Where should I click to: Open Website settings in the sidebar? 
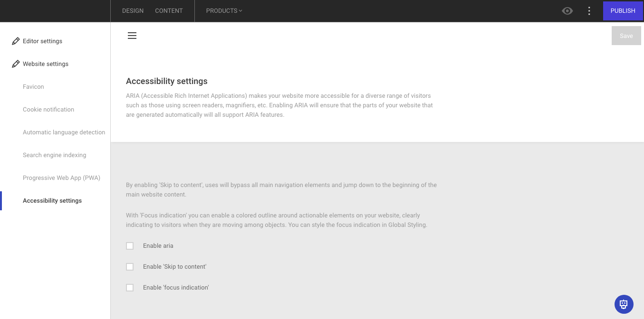tap(45, 64)
